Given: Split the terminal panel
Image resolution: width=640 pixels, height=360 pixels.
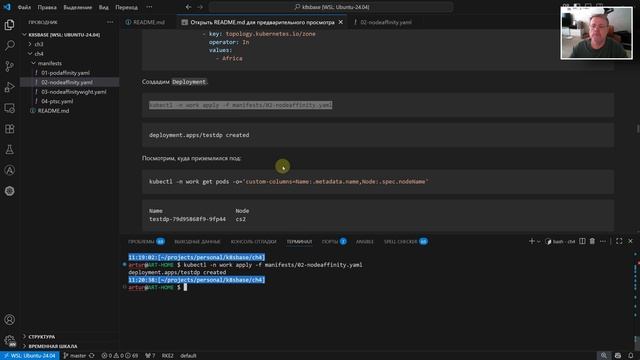Looking at the screenshot, I should pyautogui.click(x=582, y=241).
